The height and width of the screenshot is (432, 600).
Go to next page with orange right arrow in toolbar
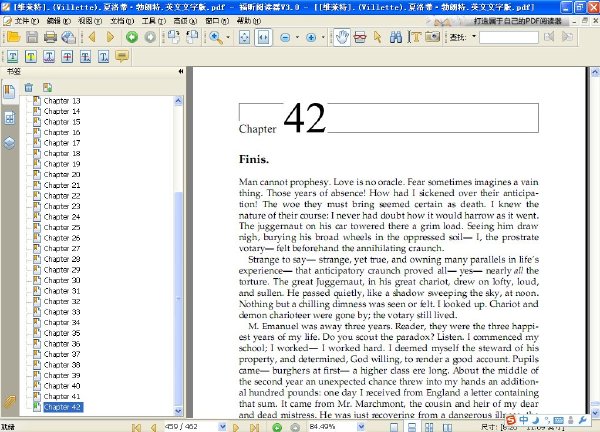(111, 37)
